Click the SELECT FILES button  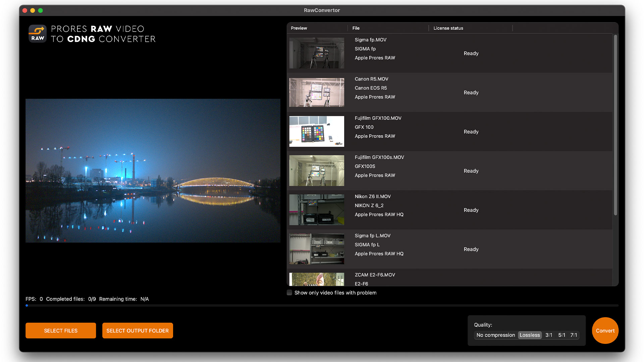click(x=61, y=330)
